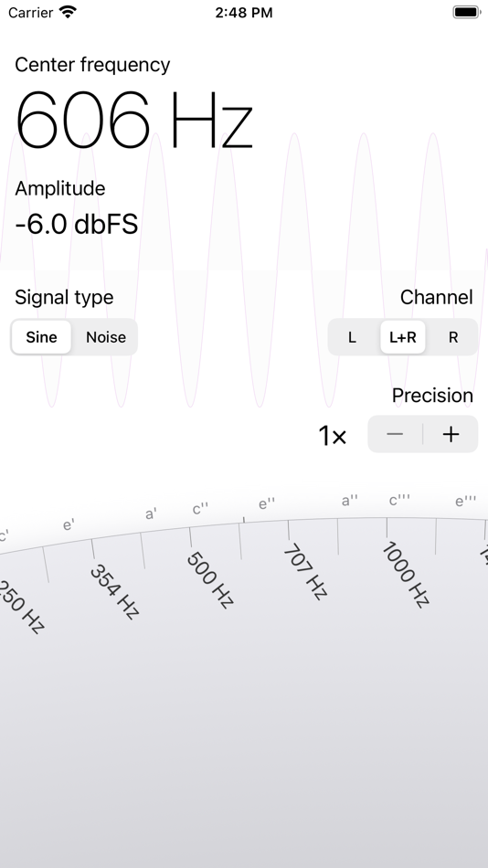Decrease precision with the minus button

coord(395,434)
